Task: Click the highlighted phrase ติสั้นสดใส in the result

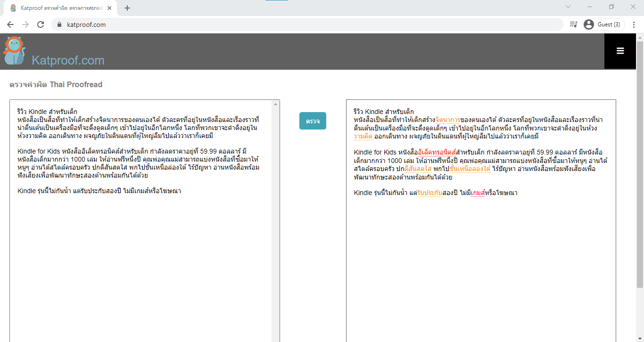Action: click(418, 169)
